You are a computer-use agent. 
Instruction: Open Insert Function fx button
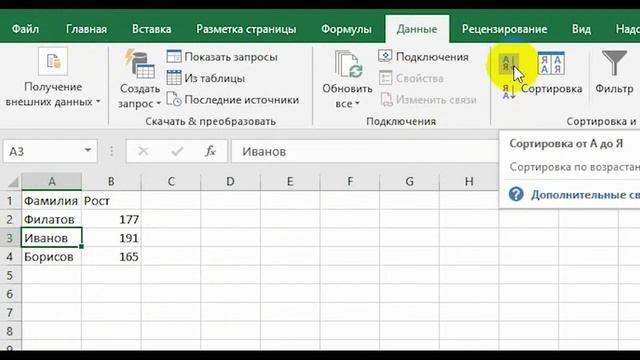pos(210,151)
